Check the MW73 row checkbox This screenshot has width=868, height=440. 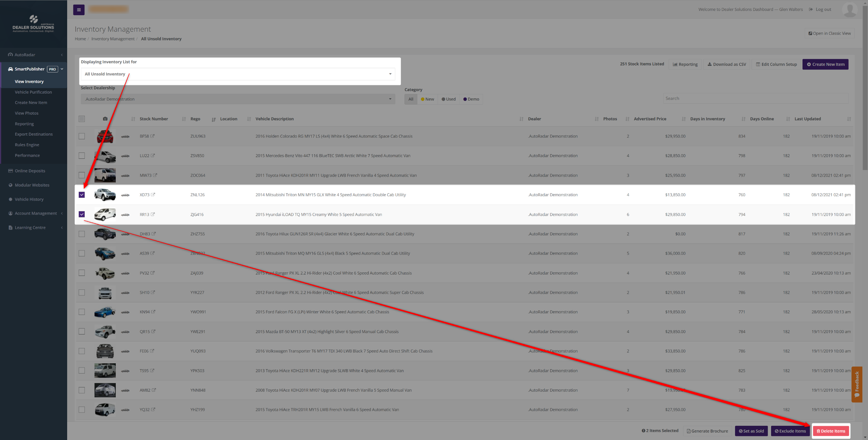click(x=81, y=175)
